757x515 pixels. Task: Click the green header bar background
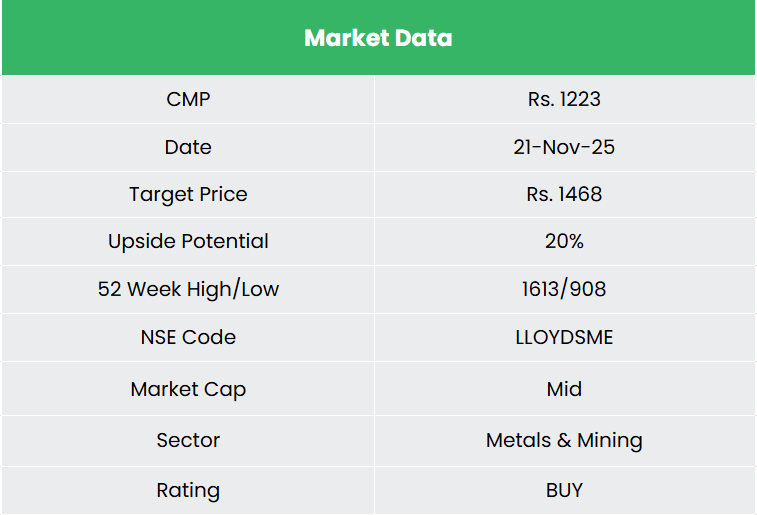pos(120,38)
